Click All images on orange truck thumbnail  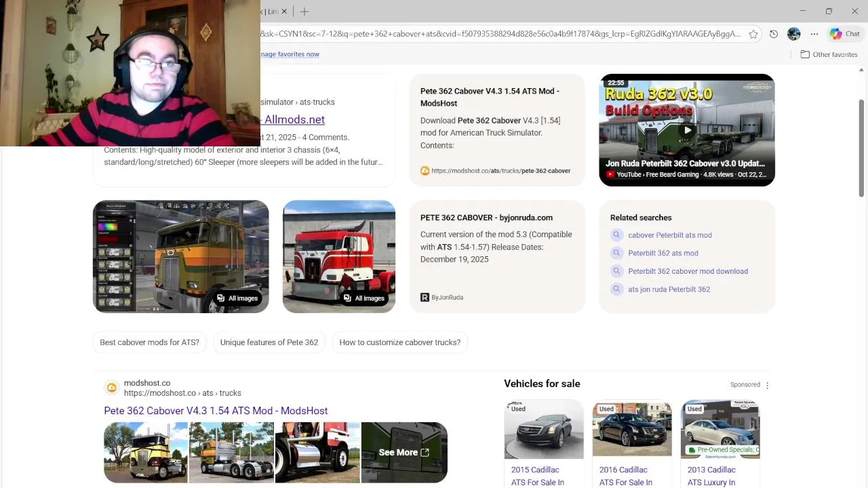click(237, 298)
